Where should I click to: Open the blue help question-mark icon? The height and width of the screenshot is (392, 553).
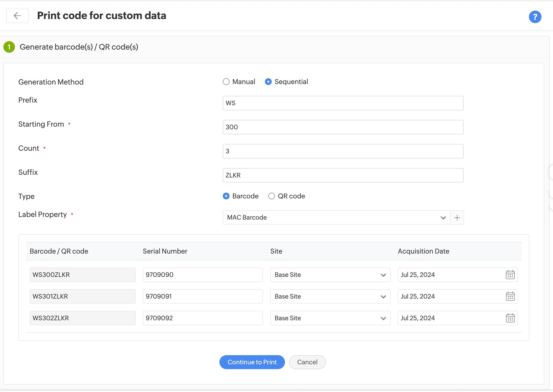click(x=535, y=17)
